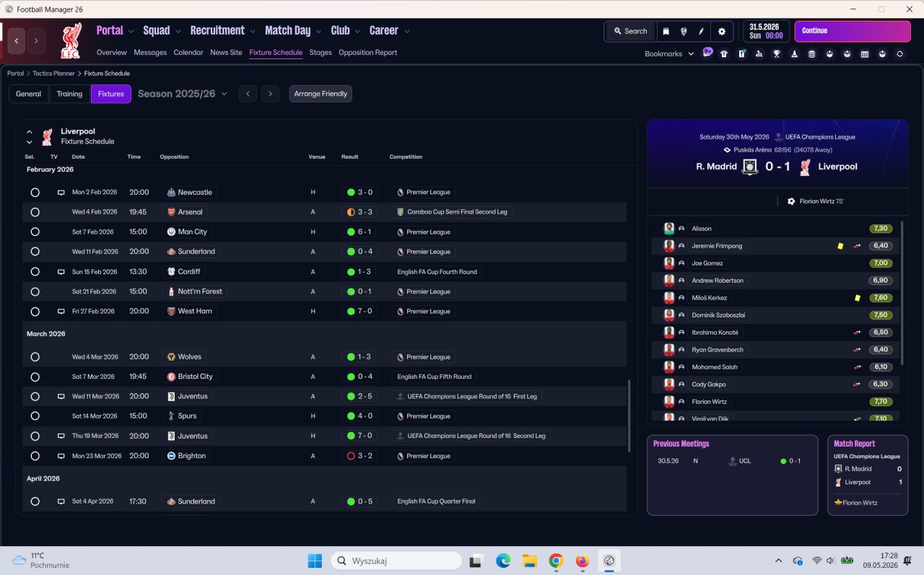Open settings with the gear icon

point(722,31)
